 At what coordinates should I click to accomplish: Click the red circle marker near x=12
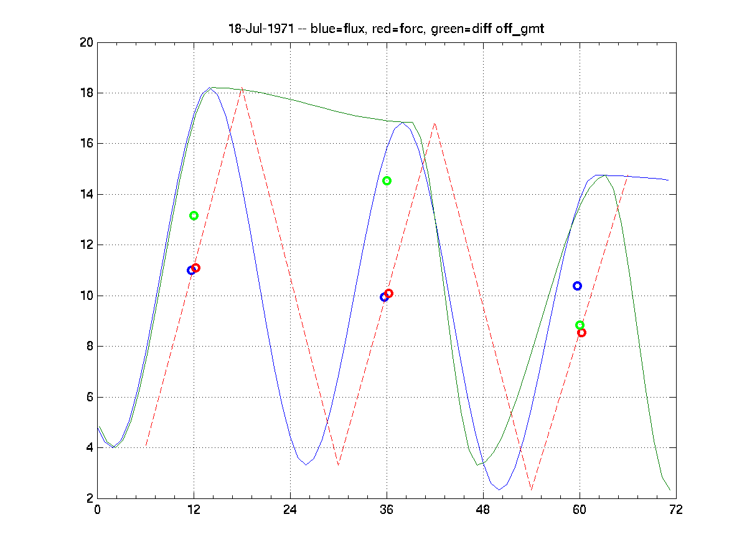(196, 268)
